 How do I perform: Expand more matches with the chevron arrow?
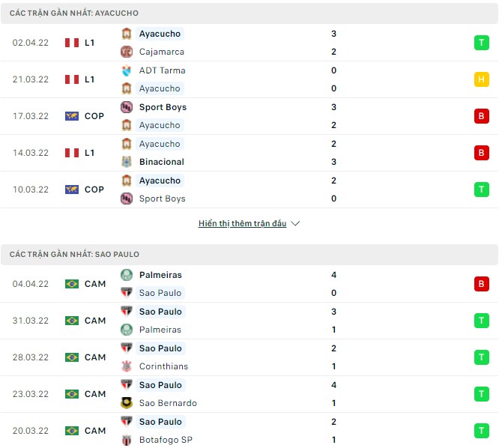(x=295, y=223)
